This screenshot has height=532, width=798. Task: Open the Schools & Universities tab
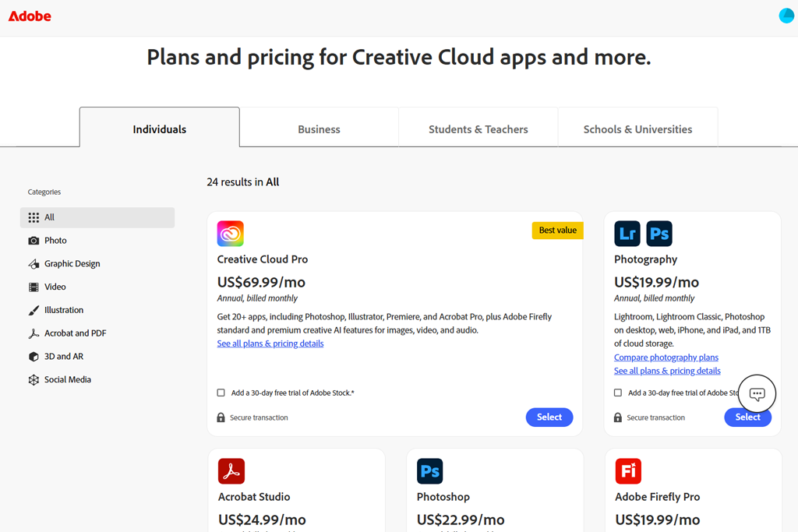click(x=637, y=127)
